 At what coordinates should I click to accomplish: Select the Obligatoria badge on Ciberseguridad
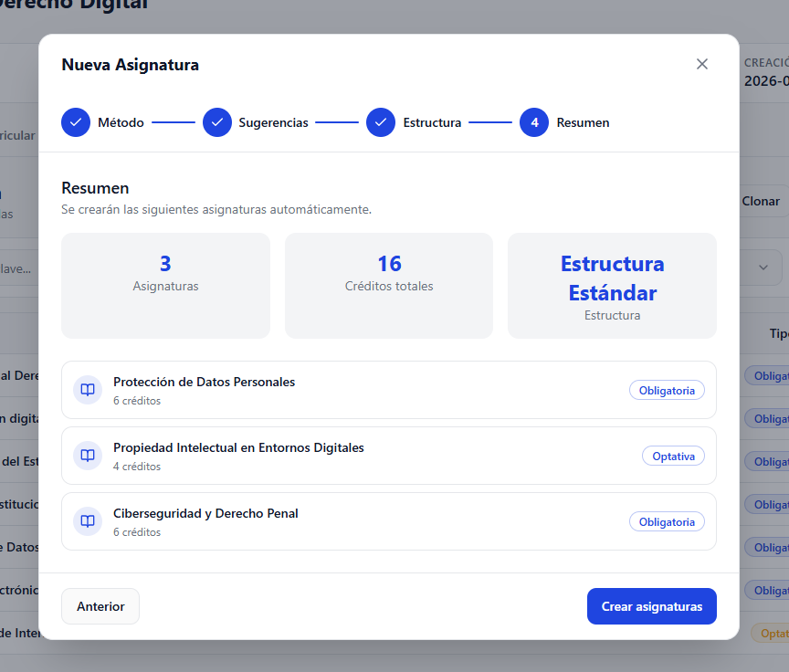[x=667, y=521]
